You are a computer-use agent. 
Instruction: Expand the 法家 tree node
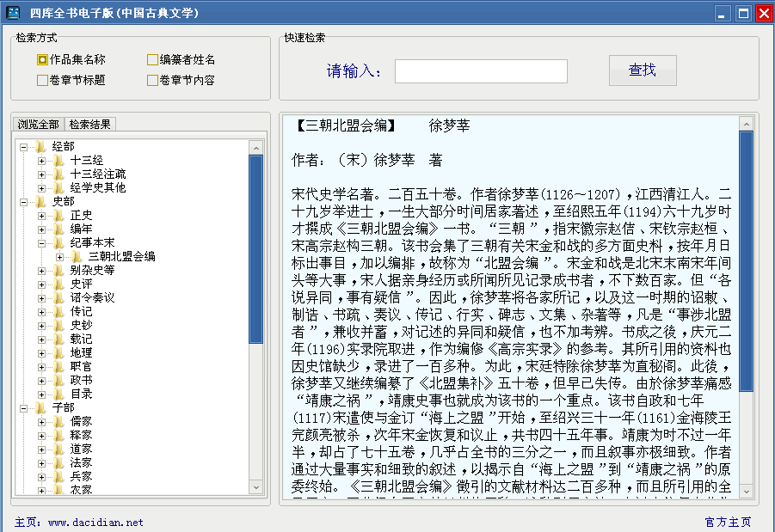coord(41,464)
